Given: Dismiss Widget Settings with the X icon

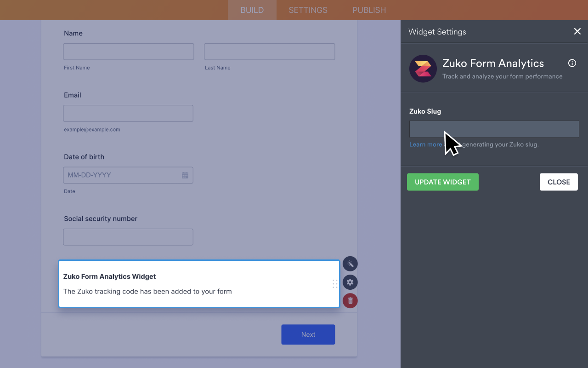Looking at the screenshot, I should coord(577,31).
